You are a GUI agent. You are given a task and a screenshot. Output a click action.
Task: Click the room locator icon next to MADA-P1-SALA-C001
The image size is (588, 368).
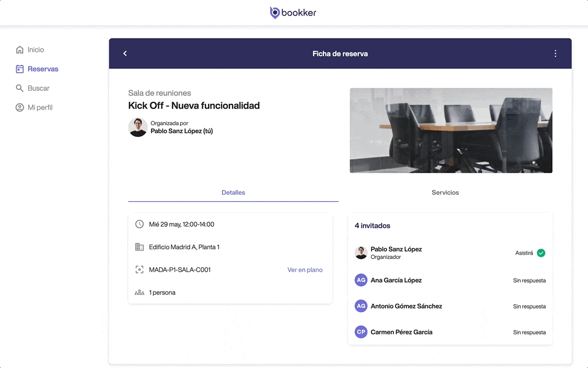[x=140, y=270]
